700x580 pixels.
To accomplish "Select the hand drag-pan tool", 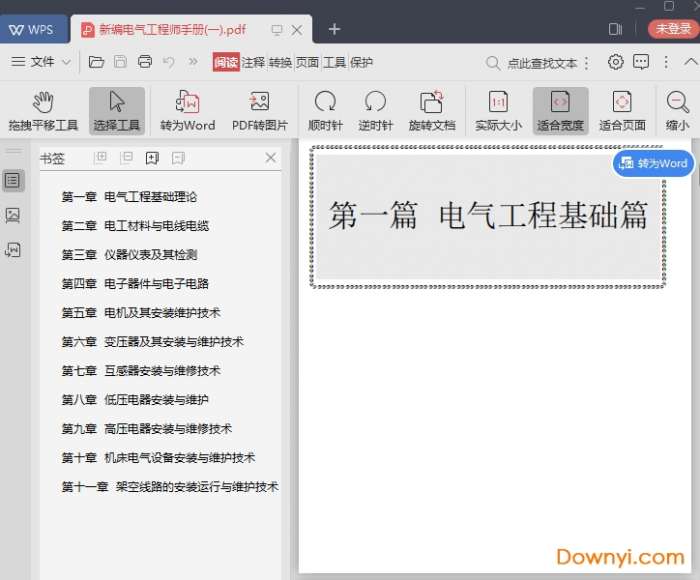I will pos(43,111).
